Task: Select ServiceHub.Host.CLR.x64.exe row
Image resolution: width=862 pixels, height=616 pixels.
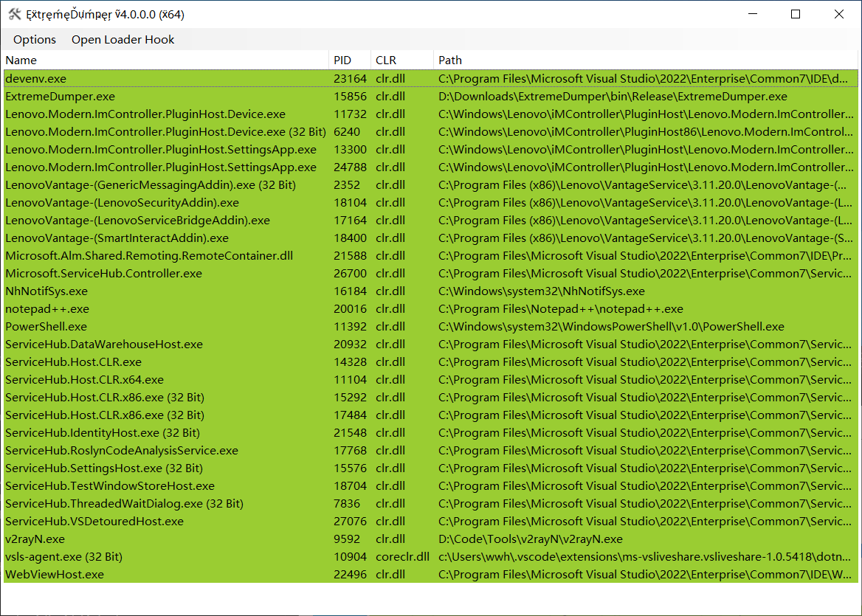Action: 430,380
